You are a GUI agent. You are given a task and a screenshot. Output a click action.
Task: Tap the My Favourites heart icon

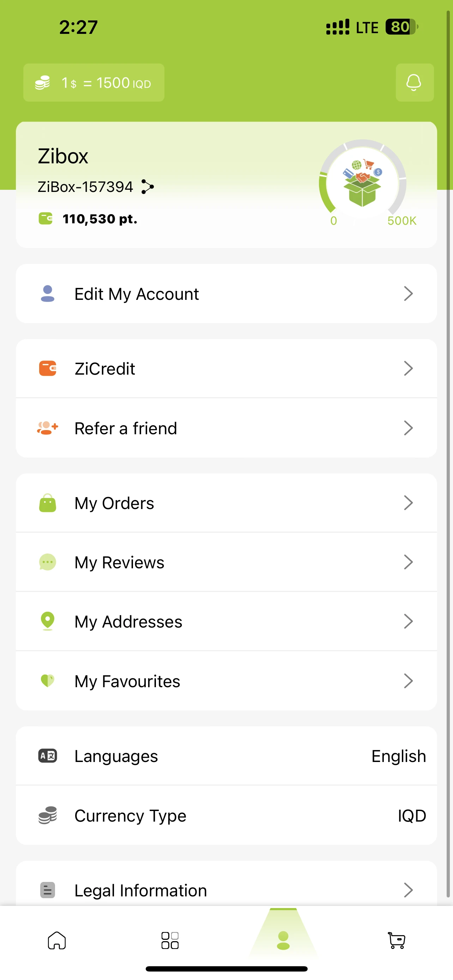click(x=48, y=680)
